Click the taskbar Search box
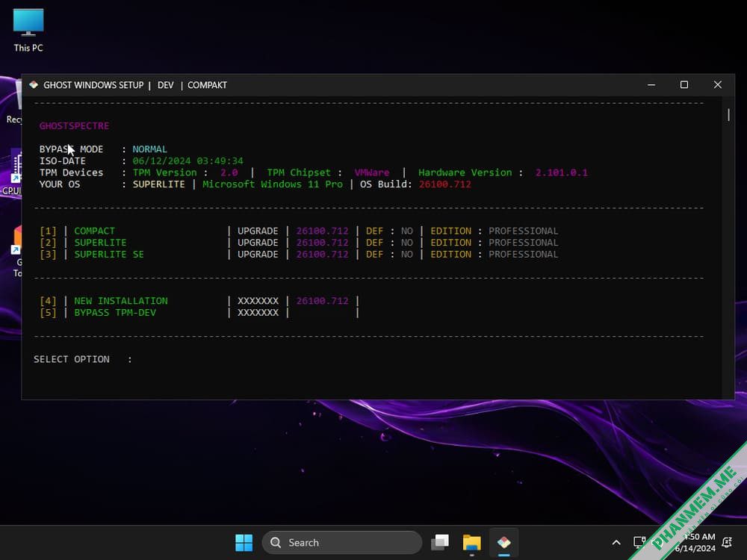Viewport: 747px width, 560px height. 341,542
